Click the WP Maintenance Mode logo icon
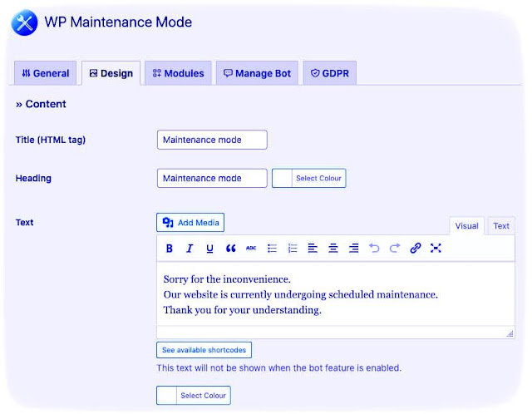The image size is (532, 414). [x=24, y=22]
